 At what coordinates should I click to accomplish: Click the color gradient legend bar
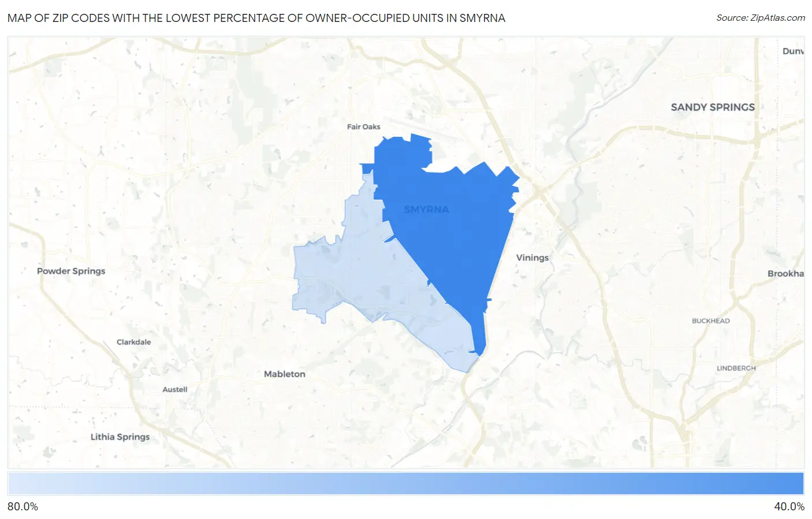[x=405, y=484]
